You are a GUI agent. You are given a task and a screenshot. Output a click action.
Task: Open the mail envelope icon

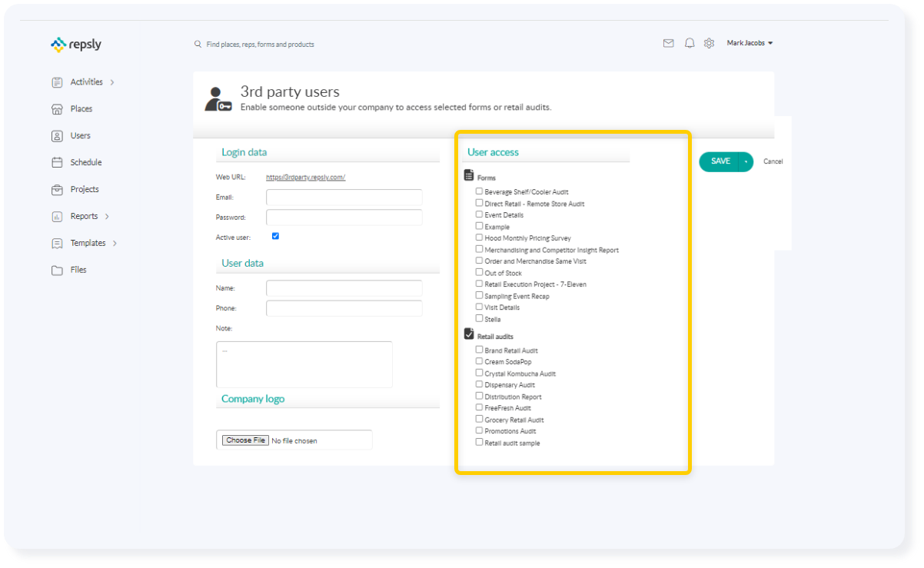668,43
